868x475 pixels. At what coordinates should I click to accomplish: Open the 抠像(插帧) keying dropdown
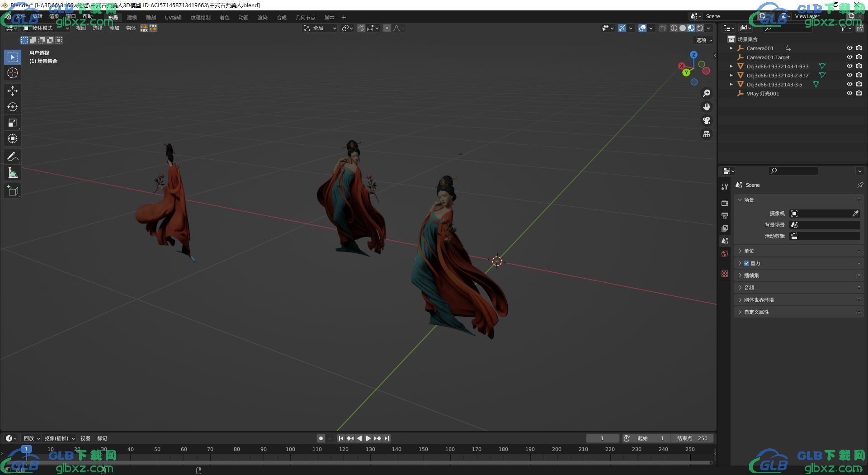point(59,438)
